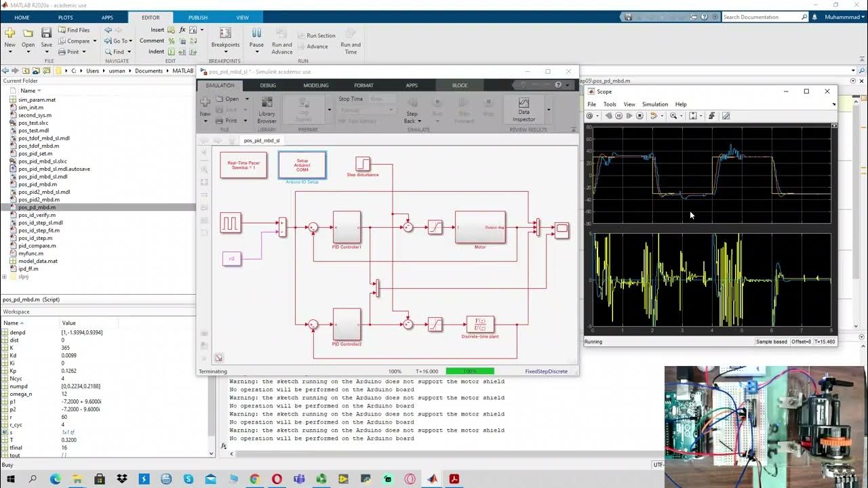
Task: Switch to MATLAB HOME tab
Action: (22, 18)
